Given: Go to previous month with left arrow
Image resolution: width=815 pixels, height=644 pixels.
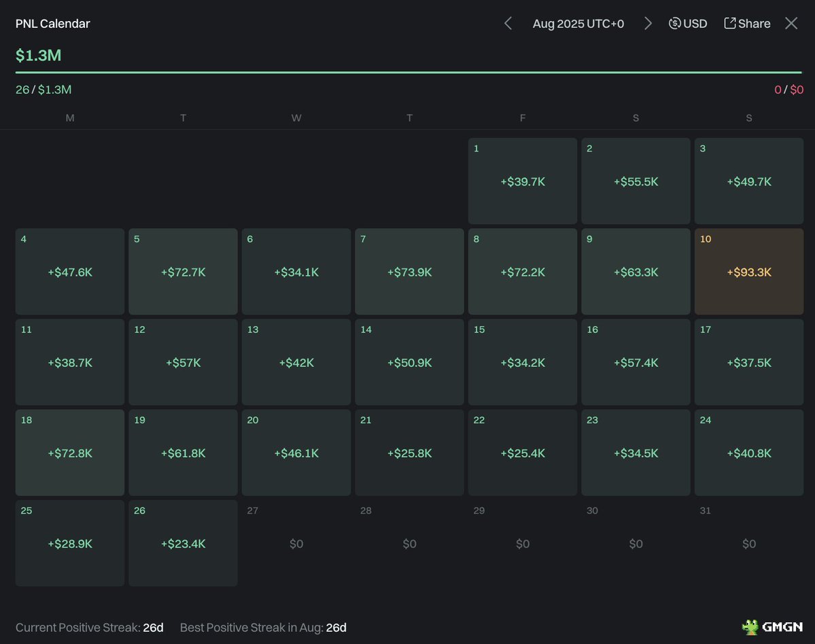Looking at the screenshot, I should (x=508, y=24).
